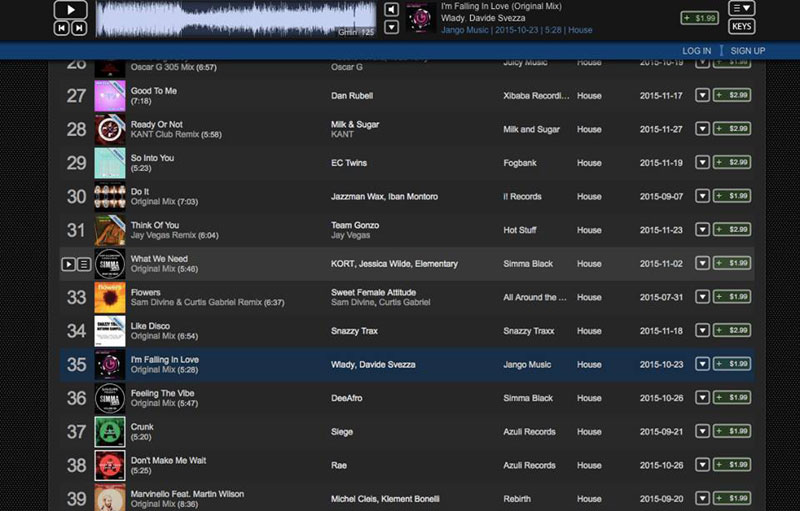Open artist page for Snazzy Trax
Screen dimensions: 800x511
[355, 331]
